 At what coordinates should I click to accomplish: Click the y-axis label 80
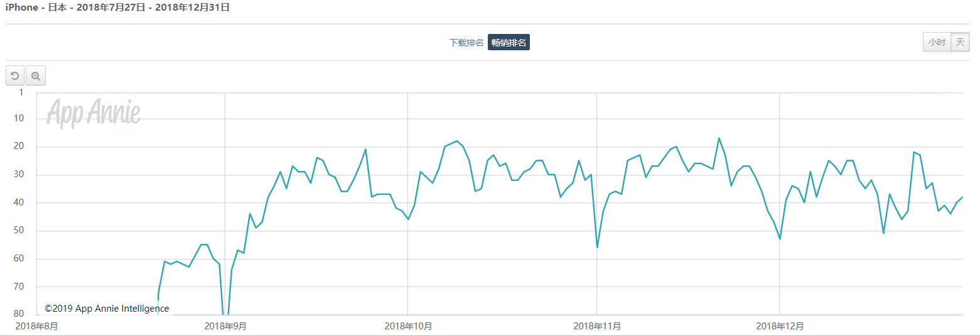[18, 314]
